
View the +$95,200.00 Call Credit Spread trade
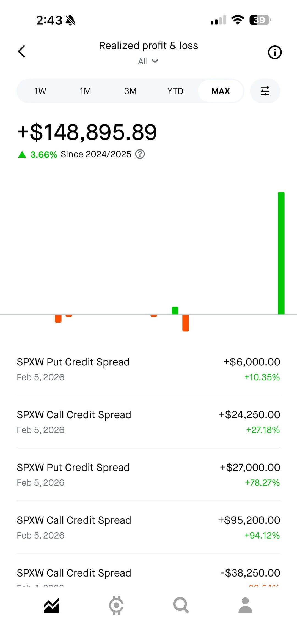coord(148,527)
